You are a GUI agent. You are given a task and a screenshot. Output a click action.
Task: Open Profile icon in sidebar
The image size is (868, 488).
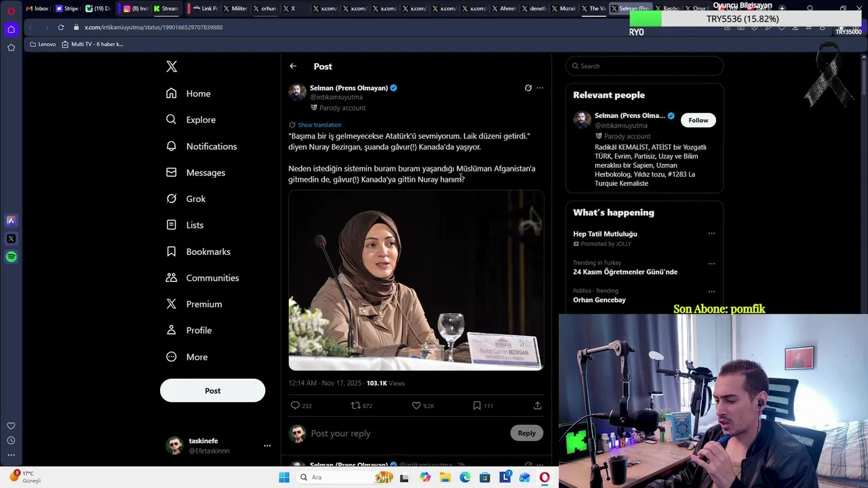[x=172, y=330]
